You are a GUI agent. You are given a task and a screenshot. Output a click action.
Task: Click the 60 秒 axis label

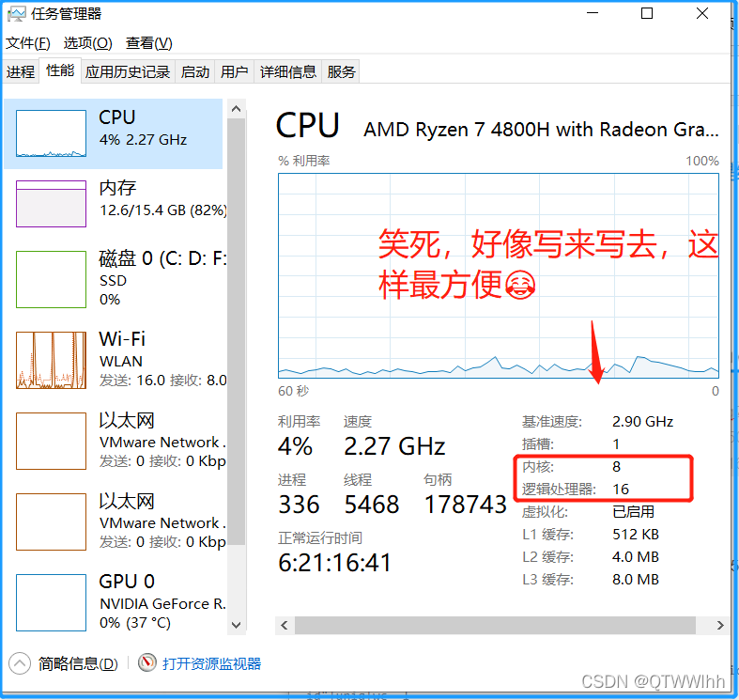[293, 391]
